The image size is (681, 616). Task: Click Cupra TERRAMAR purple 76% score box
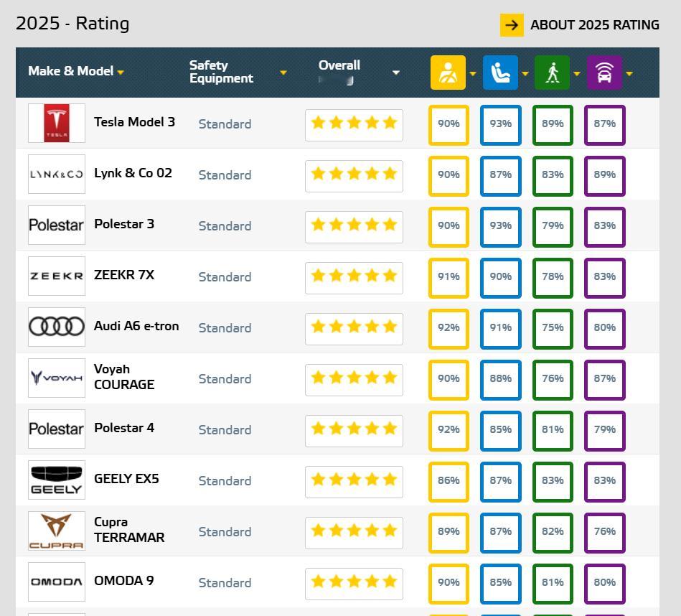605,533
